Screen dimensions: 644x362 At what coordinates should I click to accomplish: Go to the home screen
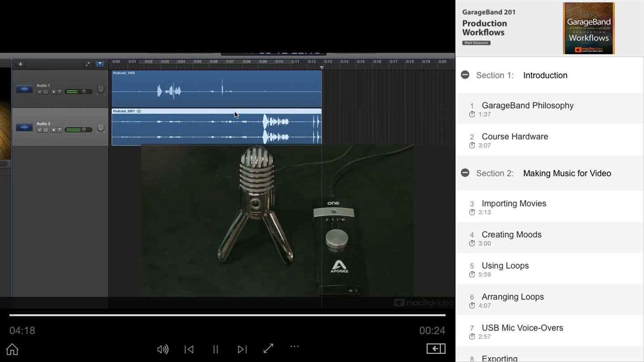[x=12, y=349]
